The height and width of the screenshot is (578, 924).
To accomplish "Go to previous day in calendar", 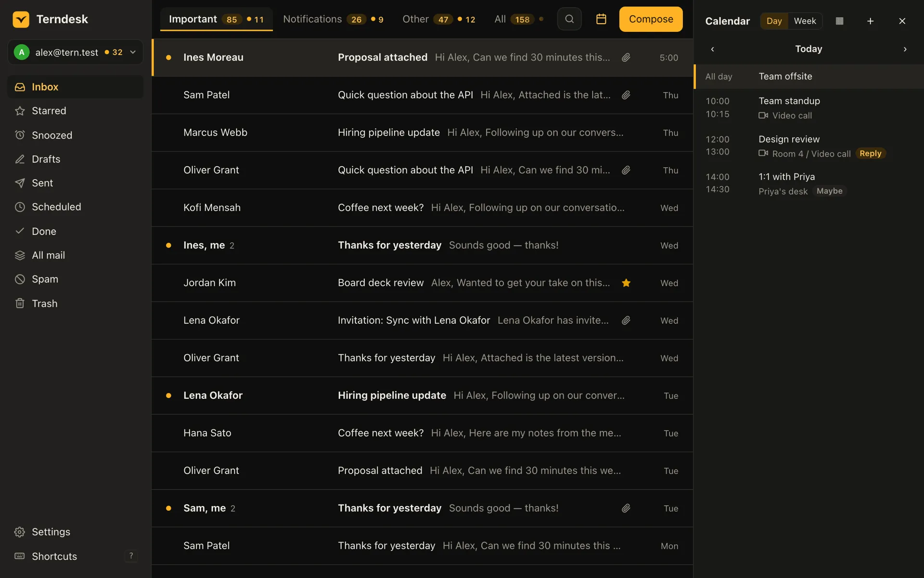I will point(712,49).
